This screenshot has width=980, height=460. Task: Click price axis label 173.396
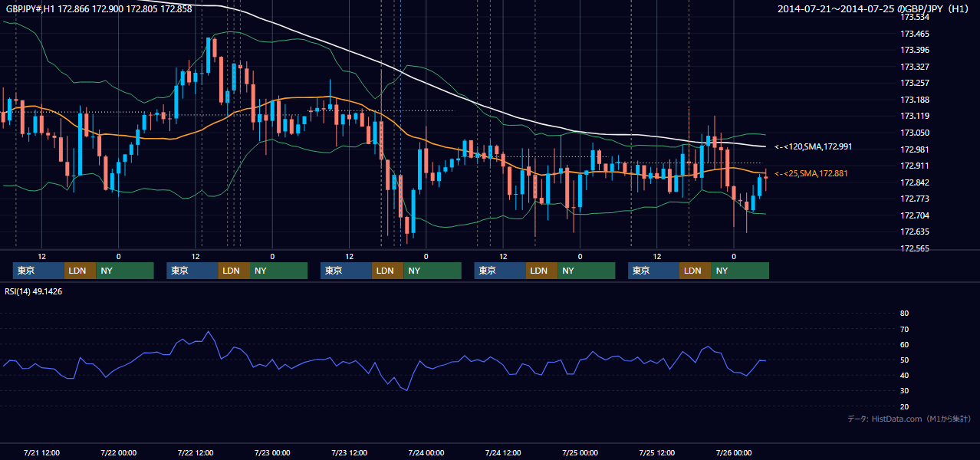click(914, 50)
